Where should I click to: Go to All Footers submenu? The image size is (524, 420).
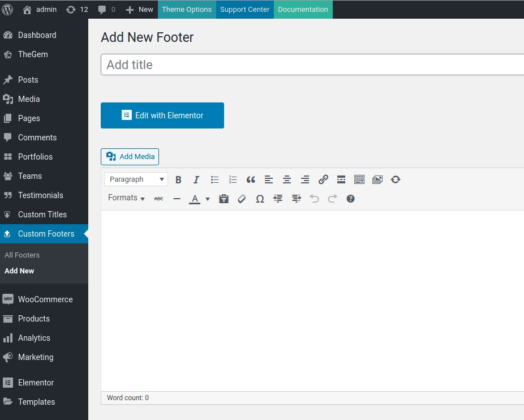pos(22,255)
